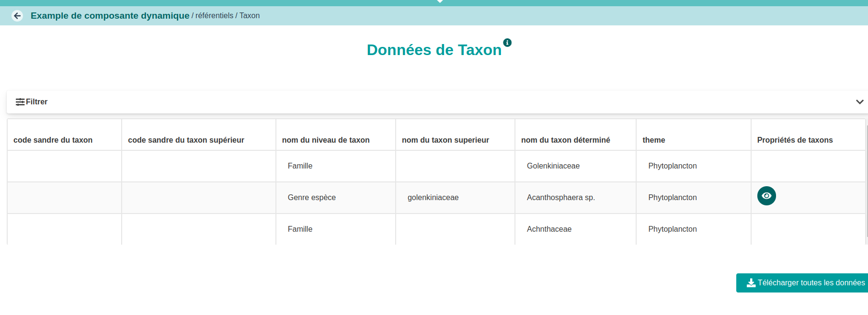Open info icon beside Données de Taxon
The width and height of the screenshot is (868, 315).
point(507,43)
